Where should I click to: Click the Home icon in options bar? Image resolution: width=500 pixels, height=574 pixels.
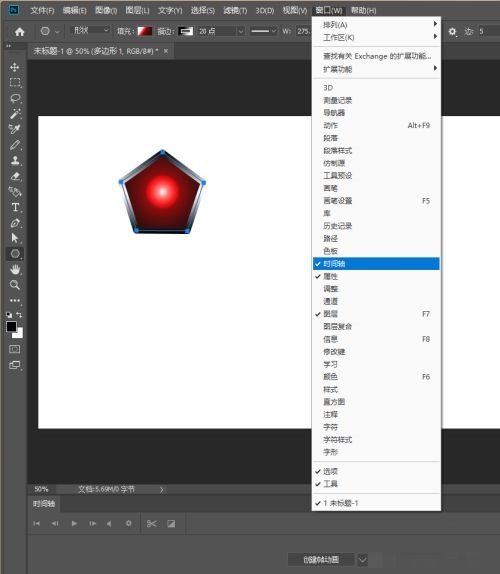coord(19,32)
